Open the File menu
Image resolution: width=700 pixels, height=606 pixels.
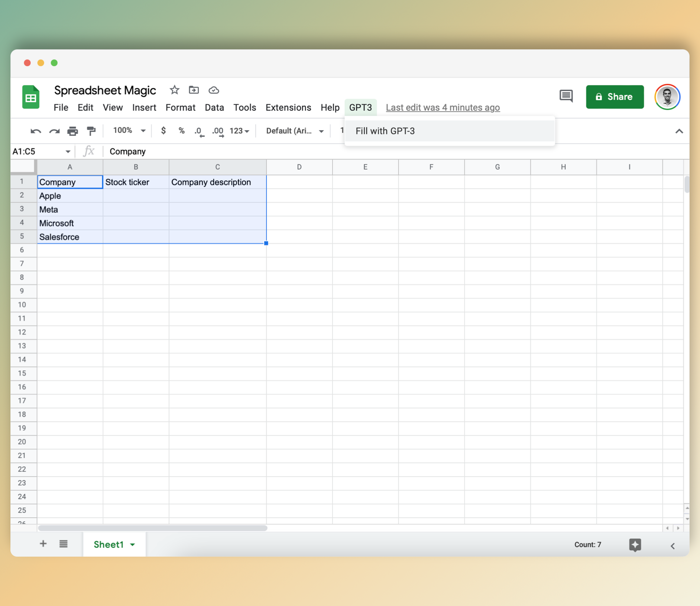pos(61,107)
